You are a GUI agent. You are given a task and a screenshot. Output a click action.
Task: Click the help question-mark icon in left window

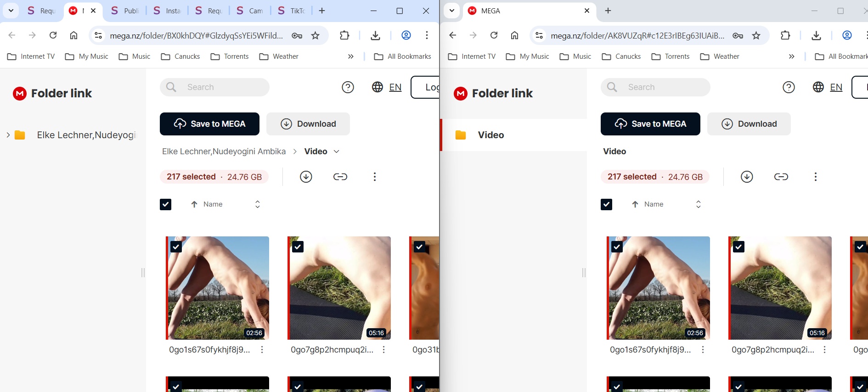pyautogui.click(x=348, y=87)
